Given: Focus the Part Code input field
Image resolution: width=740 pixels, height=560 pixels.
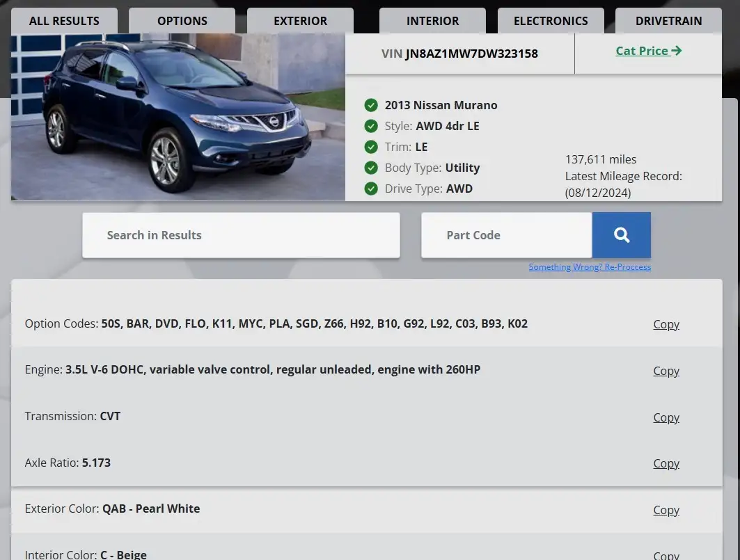Looking at the screenshot, I should pyautogui.click(x=507, y=235).
